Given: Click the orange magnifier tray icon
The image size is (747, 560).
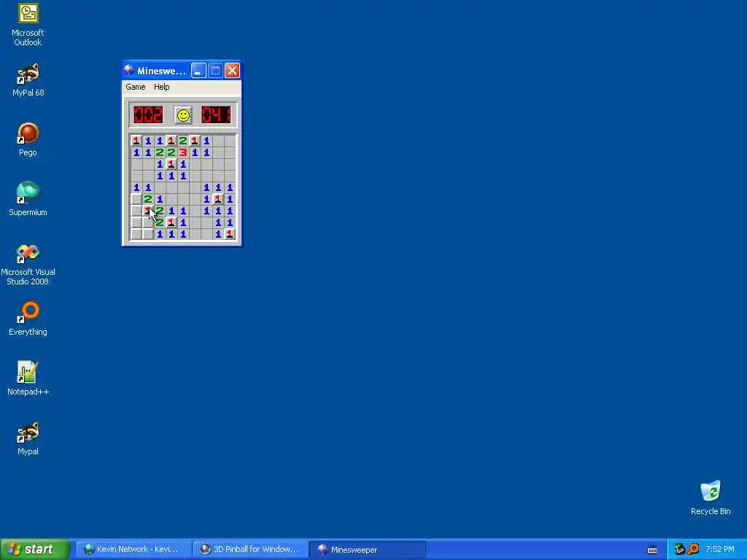Looking at the screenshot, I should [x=694, y=549].
